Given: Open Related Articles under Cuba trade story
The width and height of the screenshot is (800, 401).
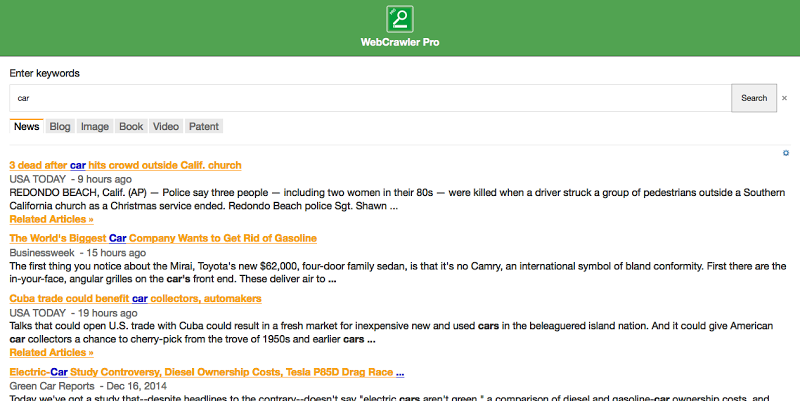Looking at the screenshot, I should pos(52,353).
